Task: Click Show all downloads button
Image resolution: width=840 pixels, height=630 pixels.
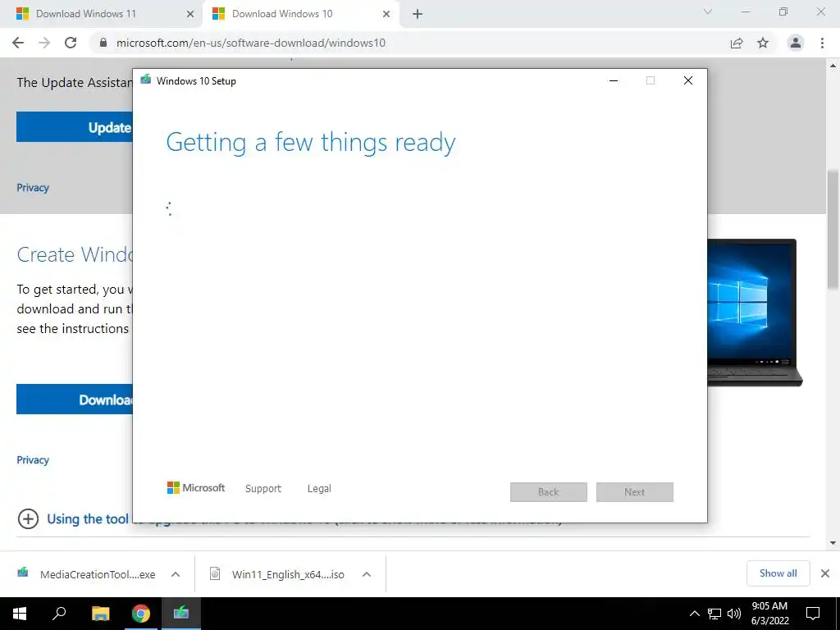Action: [x=778, y=573]
